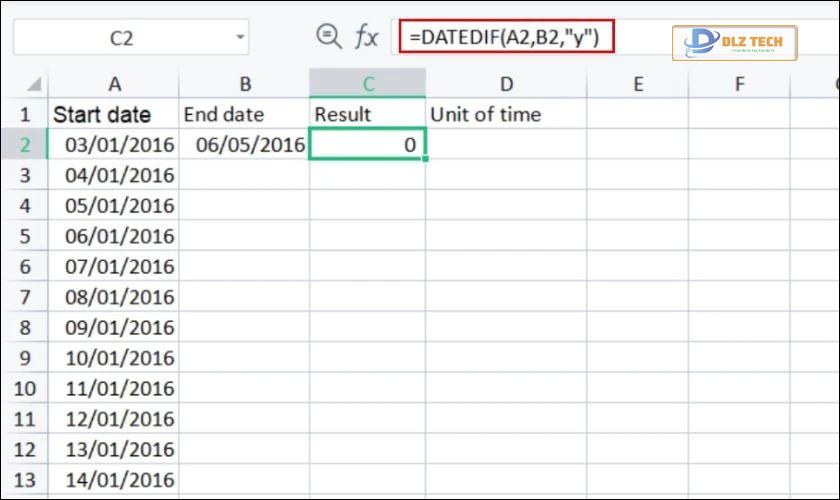This screenshot has height=500, width=840.
Task: Select row 11 header
Action: pyautogui.click(x=25, y=419)
